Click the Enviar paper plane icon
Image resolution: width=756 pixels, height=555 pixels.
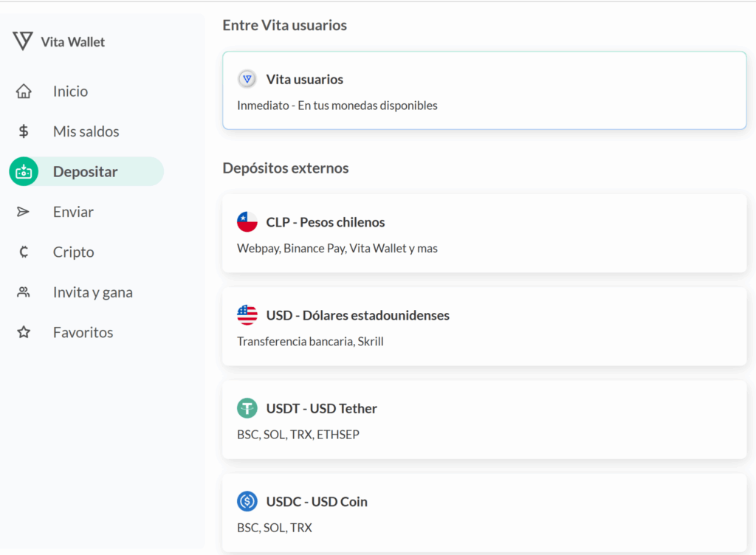(24, 212)
